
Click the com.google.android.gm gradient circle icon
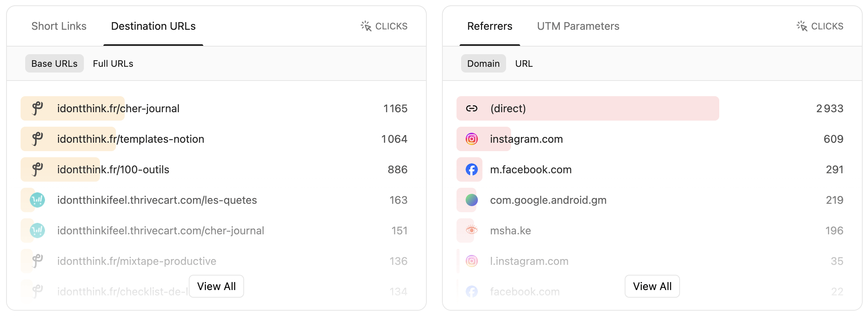[472, 200]
